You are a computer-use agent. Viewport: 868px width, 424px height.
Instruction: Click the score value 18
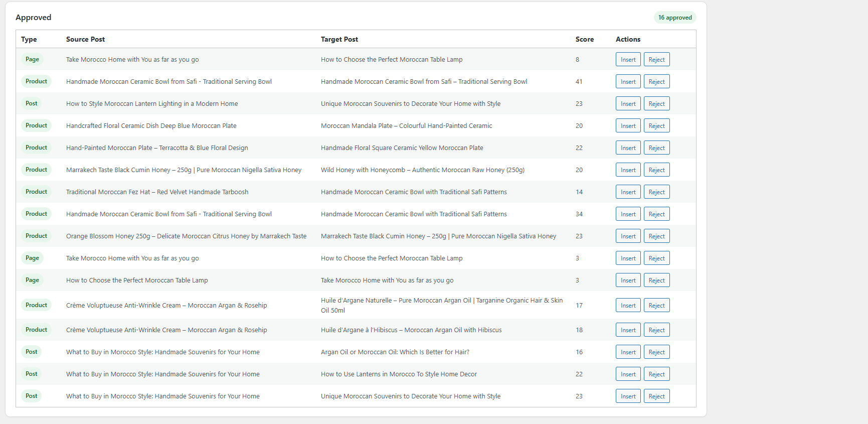pos(579,330)
